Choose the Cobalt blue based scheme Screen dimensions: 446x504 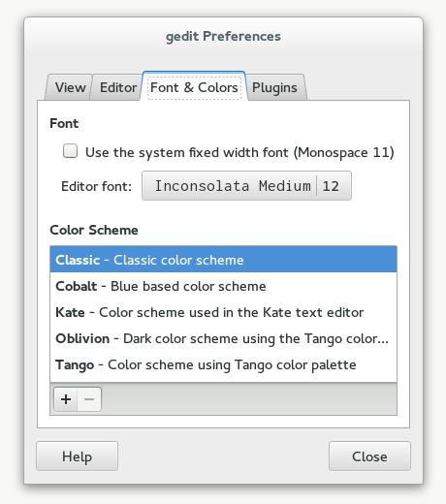223,286
